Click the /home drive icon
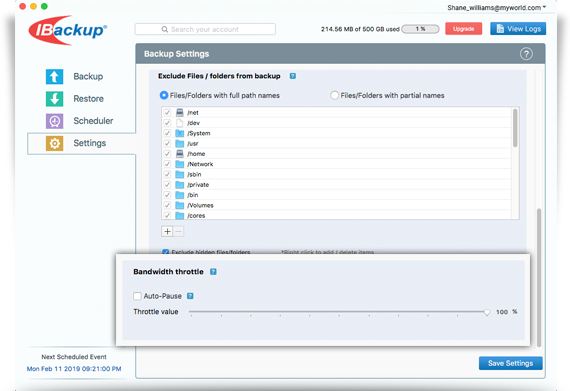The height and width of the screenshot is (391, 570). pyautogui.click(x=180, y=153)
